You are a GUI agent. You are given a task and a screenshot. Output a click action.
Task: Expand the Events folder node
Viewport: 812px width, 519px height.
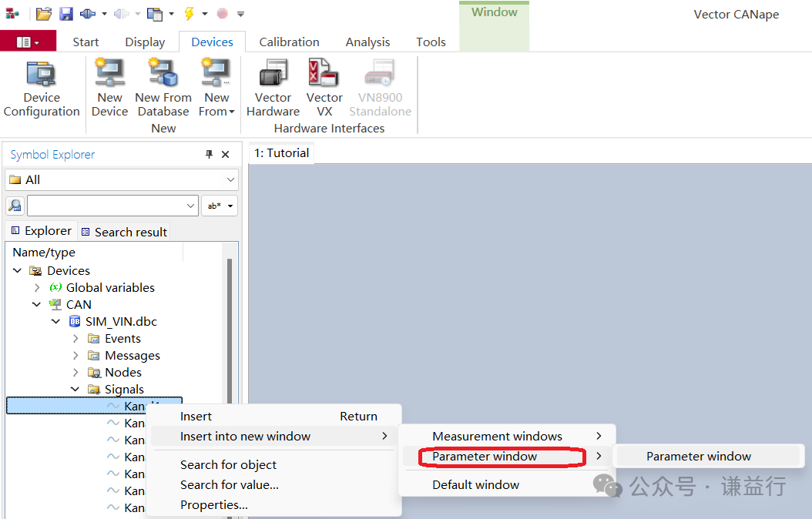(x=75, y=339)
